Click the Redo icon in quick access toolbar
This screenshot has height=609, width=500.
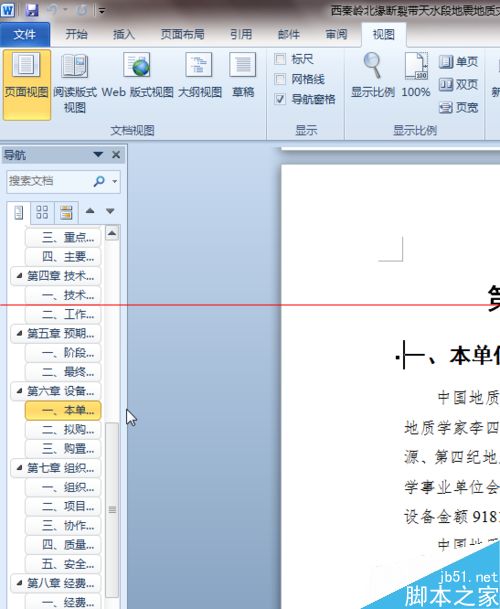point(82,10)
